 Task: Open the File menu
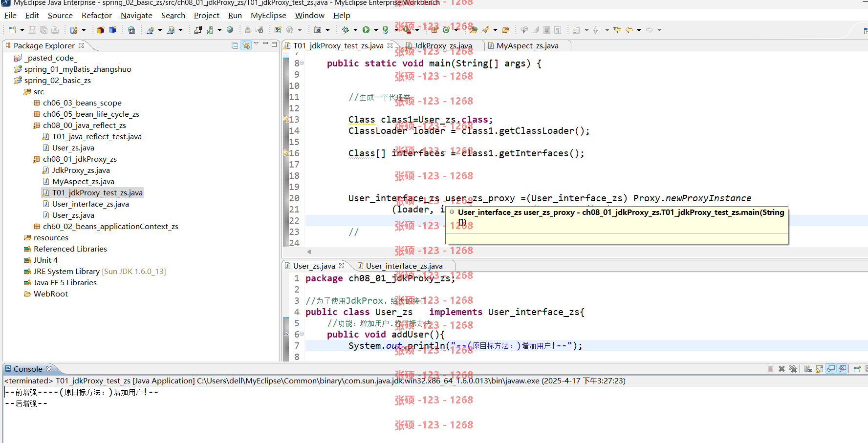tap(10, 16)
